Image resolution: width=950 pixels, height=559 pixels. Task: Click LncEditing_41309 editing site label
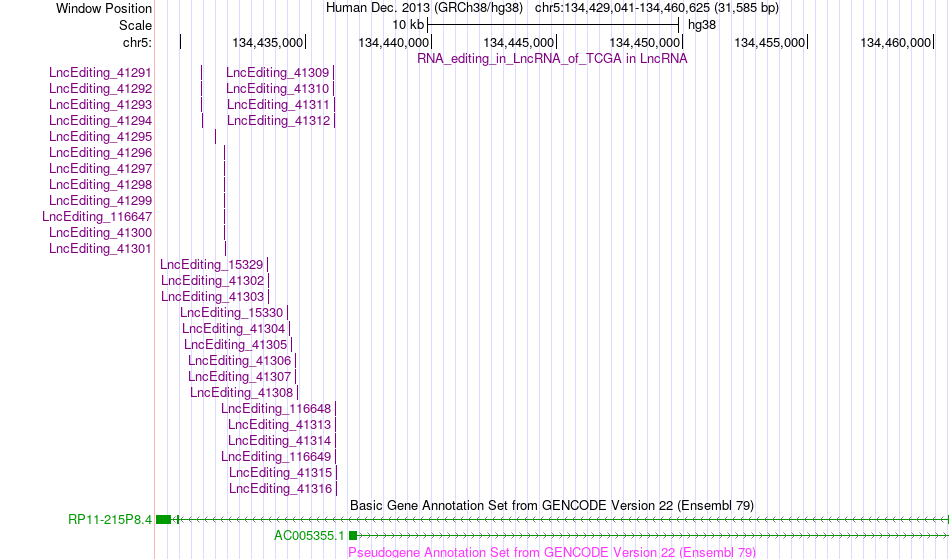pyautogui.click(x=277, y=73)
